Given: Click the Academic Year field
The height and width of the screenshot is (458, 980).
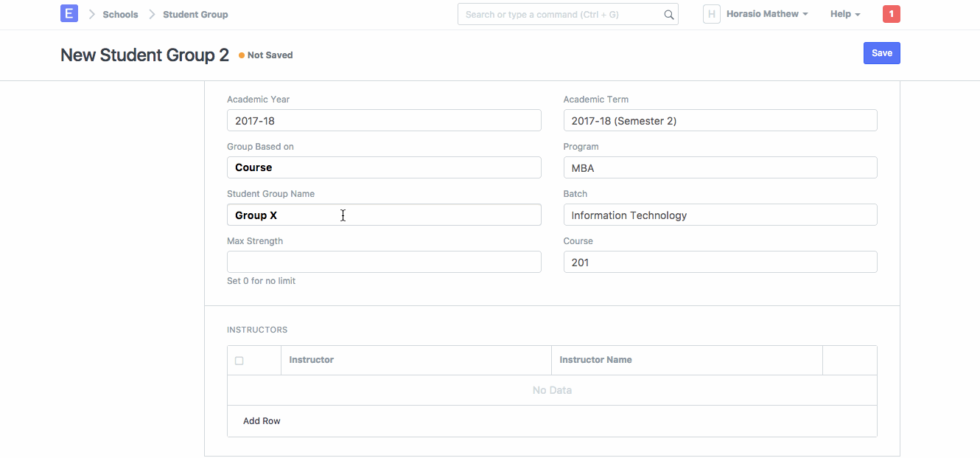Looking at the screenshot, I should [x=384, y=120].
